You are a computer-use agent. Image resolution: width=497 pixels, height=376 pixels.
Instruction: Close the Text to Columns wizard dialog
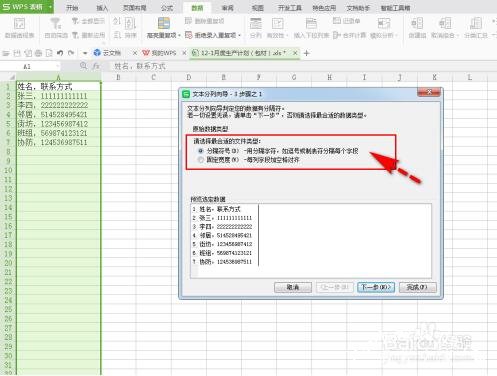(x=429, y=92)
